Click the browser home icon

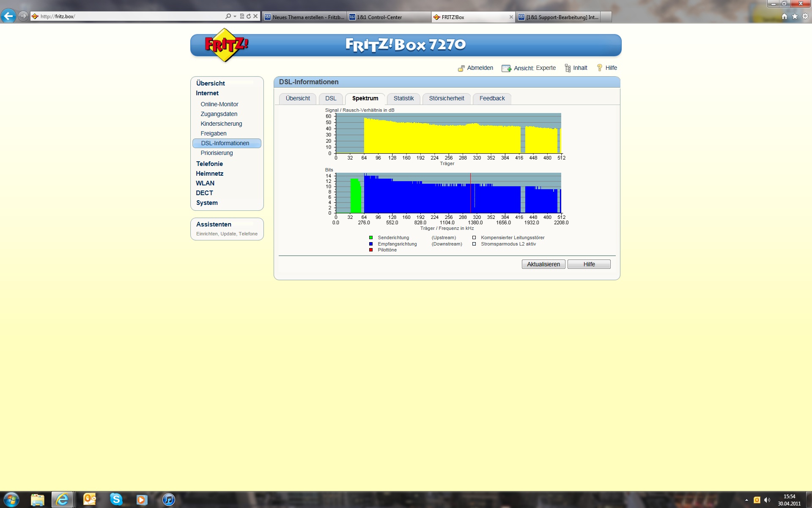785,16
